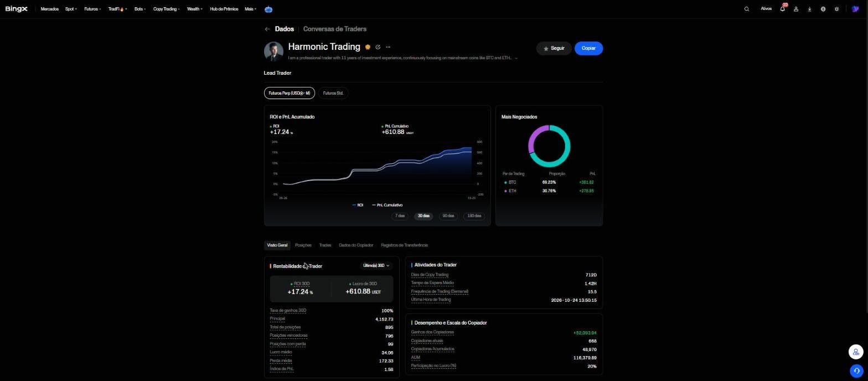
Task: Go back using the left arrow
Action: (x=267, y=29)
